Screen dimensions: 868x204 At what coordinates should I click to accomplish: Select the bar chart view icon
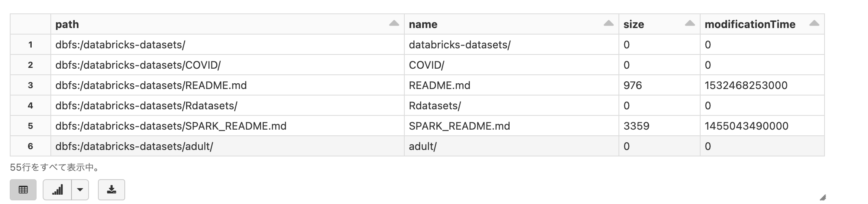57,190
